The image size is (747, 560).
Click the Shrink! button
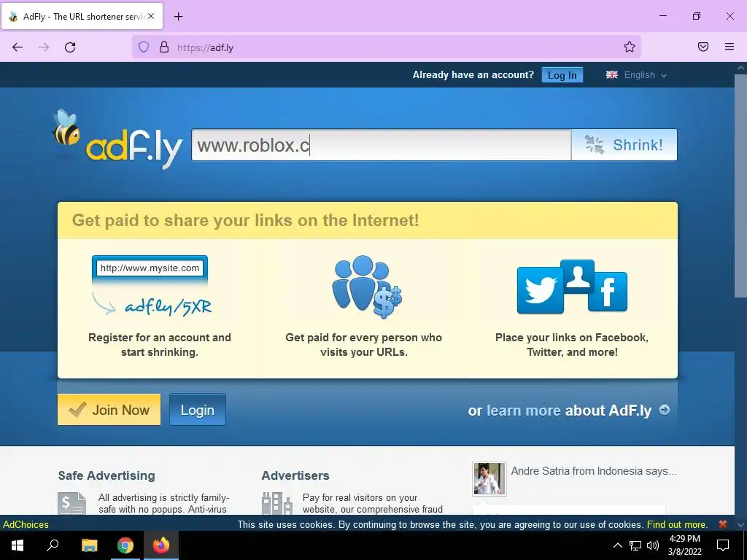(624, 145)
